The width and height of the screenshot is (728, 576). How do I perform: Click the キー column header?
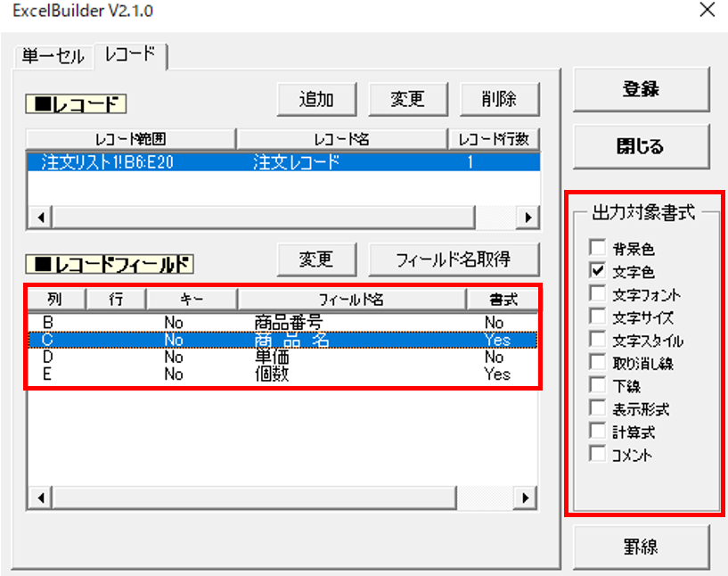coord(192,300)
